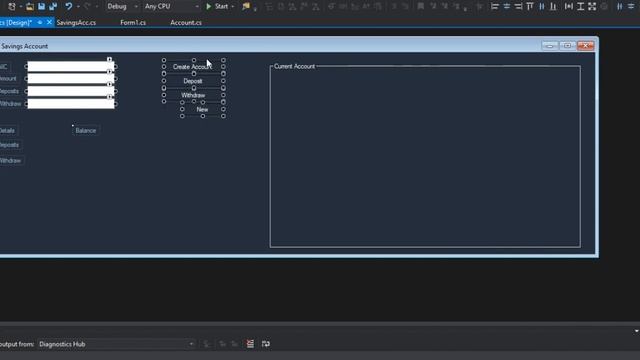This screenshot has width=640, height=360.
Task: Select the Withdraw button beside Deposit
Action: click(x=193, y=95)
